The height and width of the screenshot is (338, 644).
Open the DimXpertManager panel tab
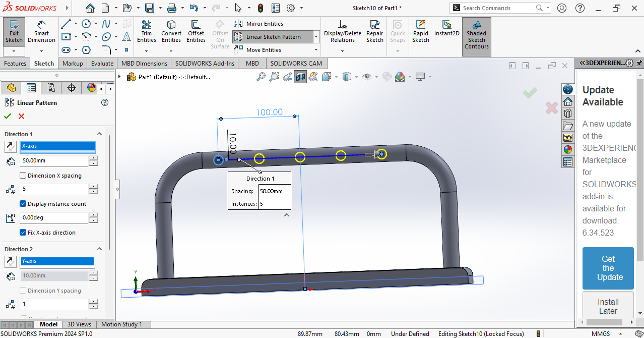pos(72,88)
